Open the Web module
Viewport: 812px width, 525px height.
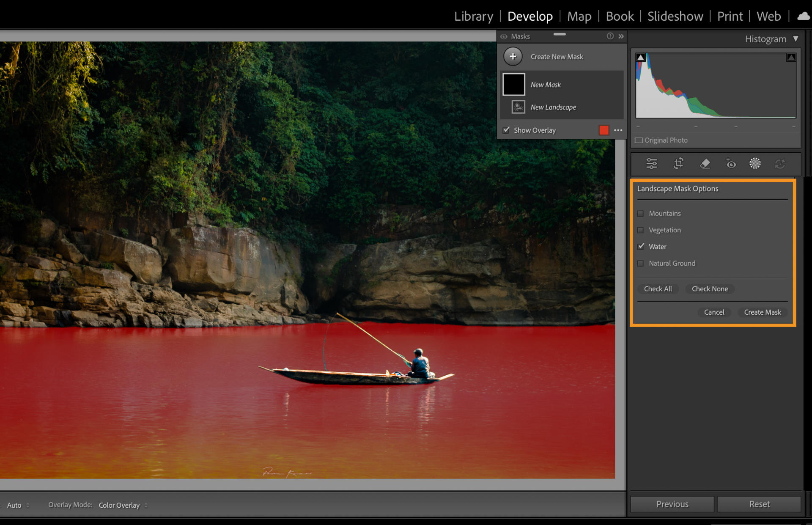pyautogui.click(x=768, y=16)
